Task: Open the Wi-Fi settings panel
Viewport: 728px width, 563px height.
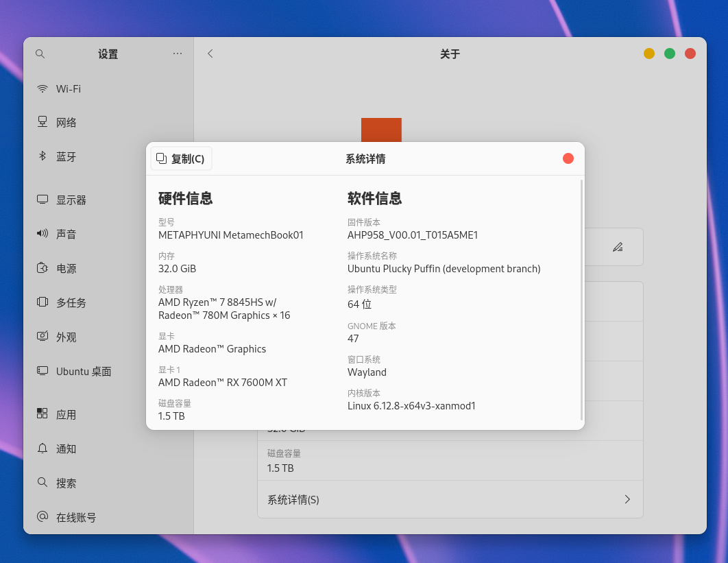Action: [108, 88]
